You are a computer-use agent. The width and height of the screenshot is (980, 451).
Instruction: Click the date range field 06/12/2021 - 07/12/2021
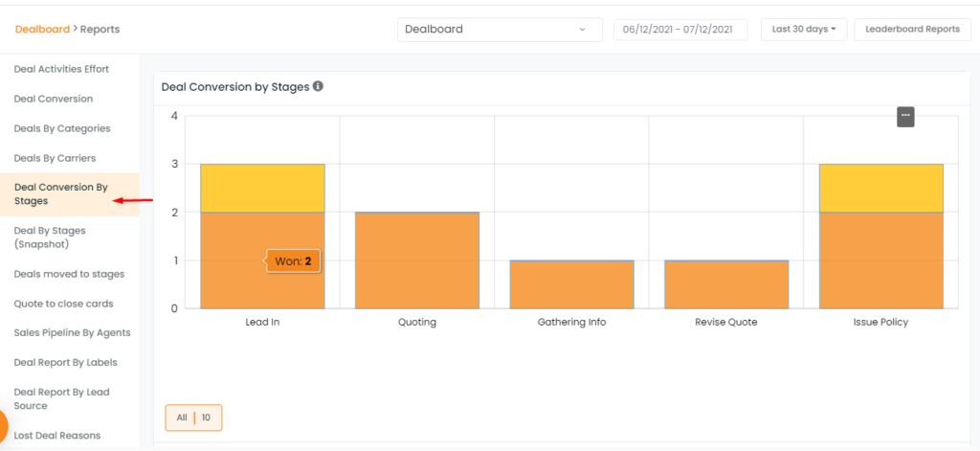click(x=680, y=30)
